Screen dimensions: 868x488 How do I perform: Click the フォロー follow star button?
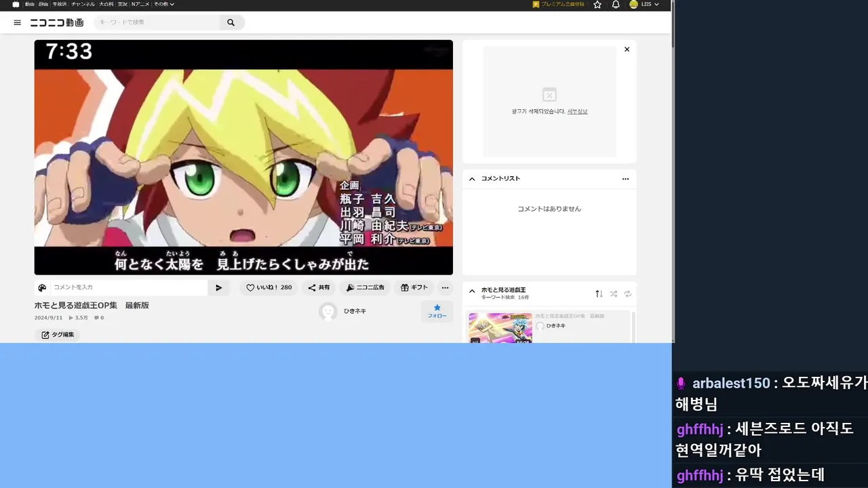coord(437,311)
